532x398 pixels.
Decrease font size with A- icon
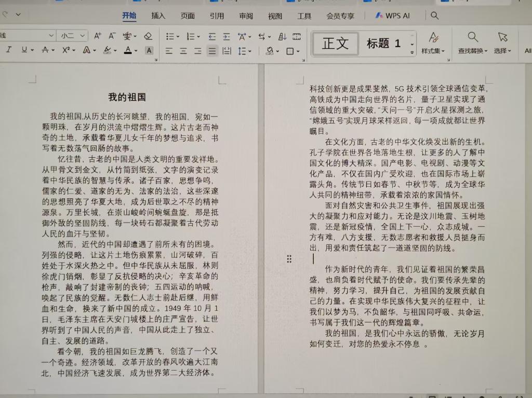click(x=112, y=36)
